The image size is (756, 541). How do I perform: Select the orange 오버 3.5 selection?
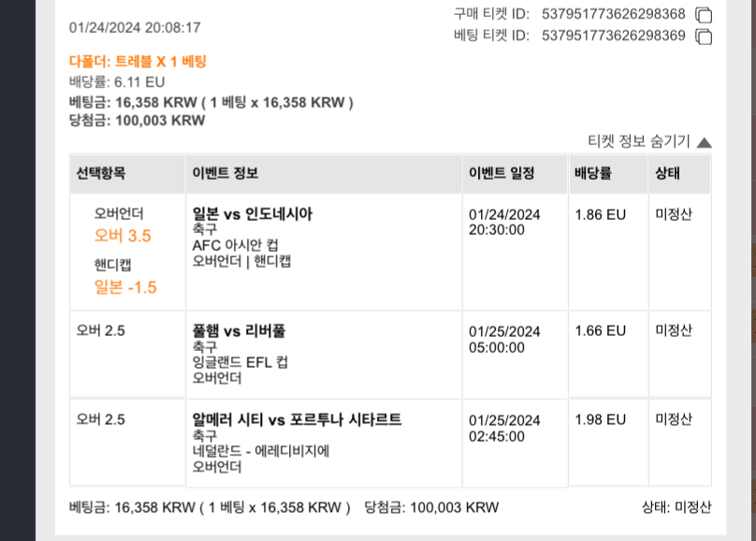pos(123,236)
